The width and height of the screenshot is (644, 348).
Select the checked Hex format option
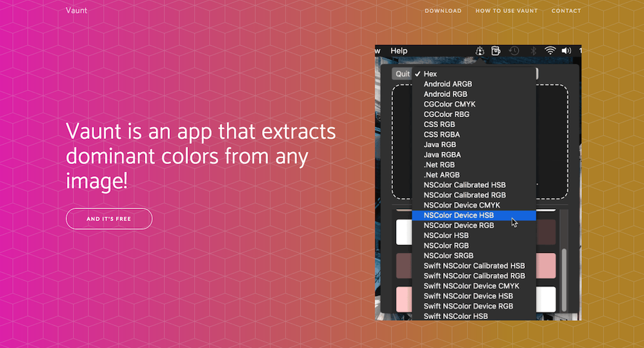pyautogui.click(x=430, y=74)
